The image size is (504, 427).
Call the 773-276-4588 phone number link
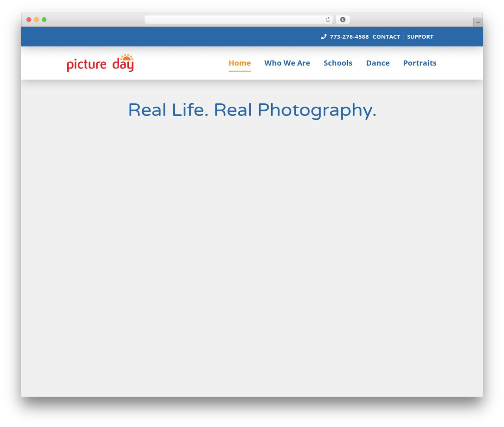[x=349, y=37]
